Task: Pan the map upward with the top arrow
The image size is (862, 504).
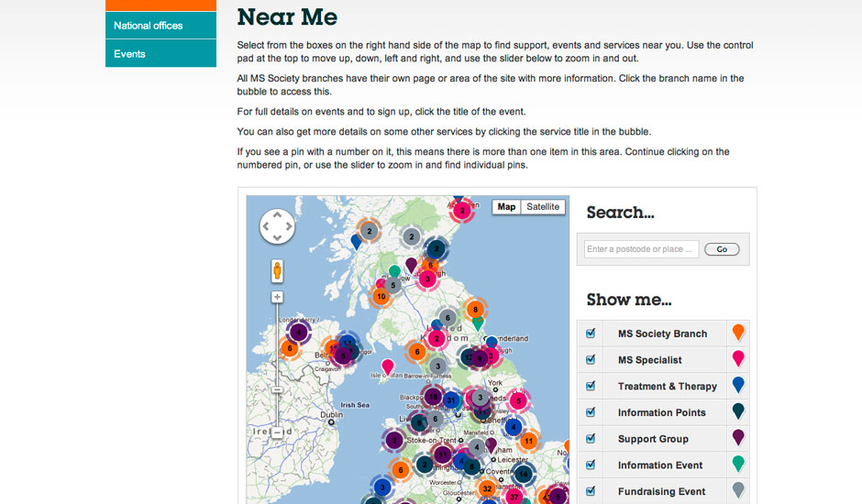Action: tap(277, 215)
